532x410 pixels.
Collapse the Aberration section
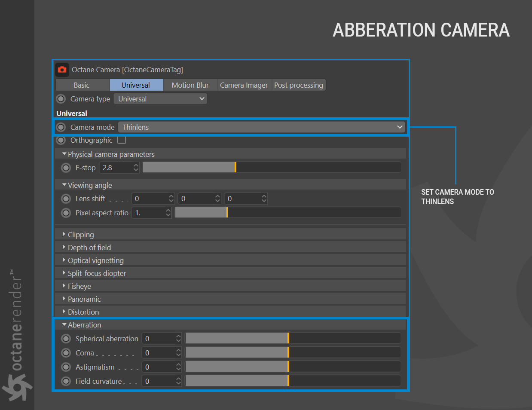click(230, 324)
